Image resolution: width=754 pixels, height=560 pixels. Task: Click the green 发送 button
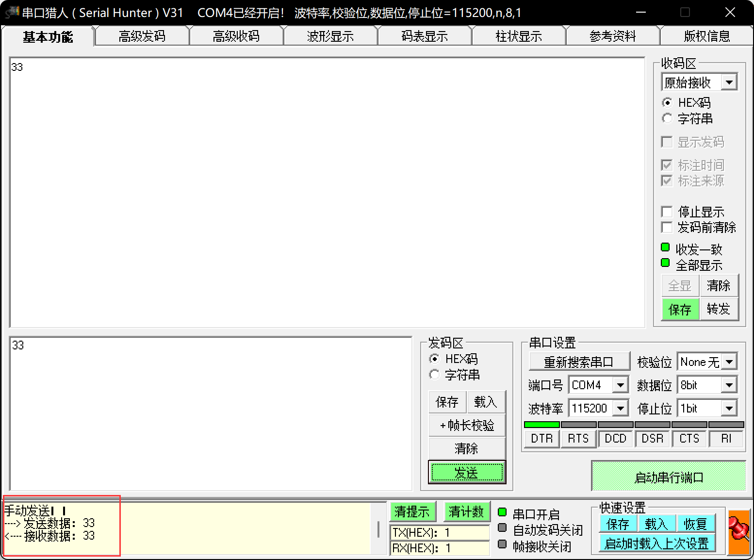(467, 472)
